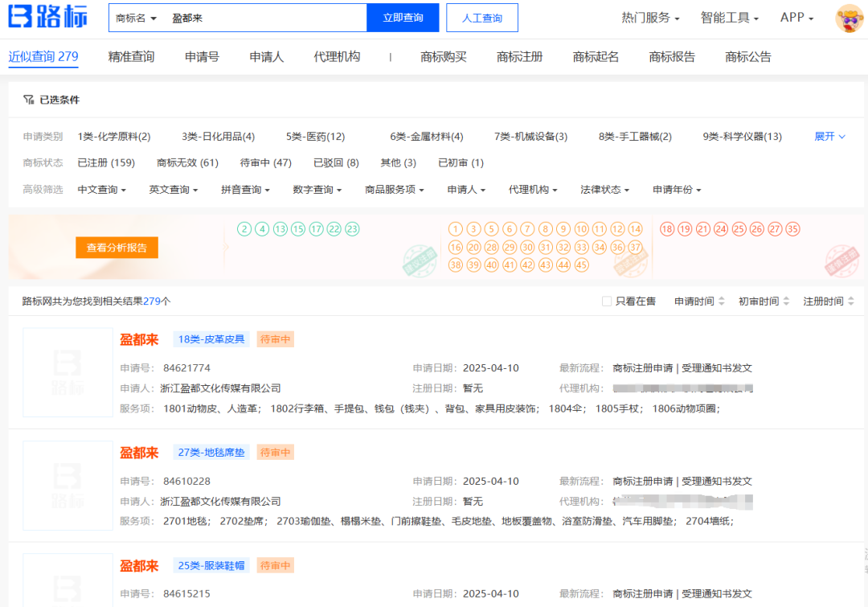Open the 中文查询 filter dropdown
The image size is (868, 607).
pyautogui.click(x=102, y=190)
